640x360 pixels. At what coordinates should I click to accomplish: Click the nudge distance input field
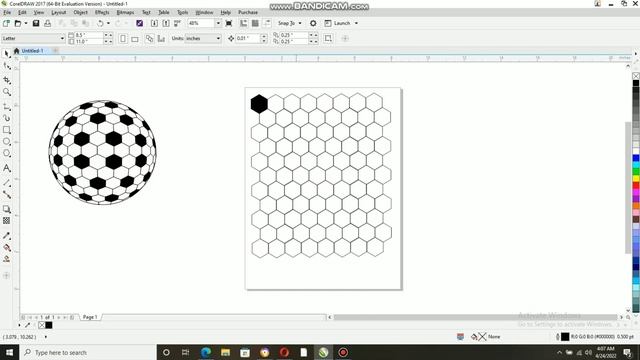click(247, 38)
